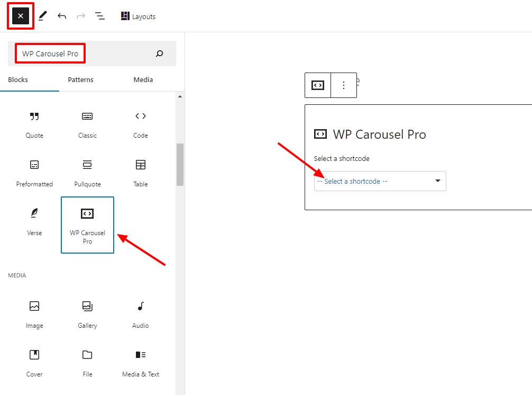
Task: Add a Table block
Action: pos(140,173)
